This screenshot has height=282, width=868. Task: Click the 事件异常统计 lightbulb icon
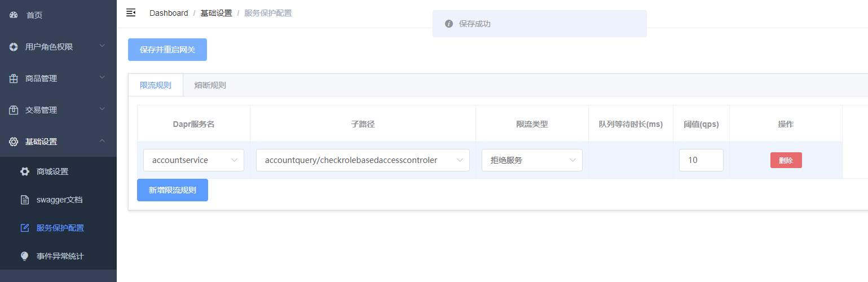click(x=25, y=256)
